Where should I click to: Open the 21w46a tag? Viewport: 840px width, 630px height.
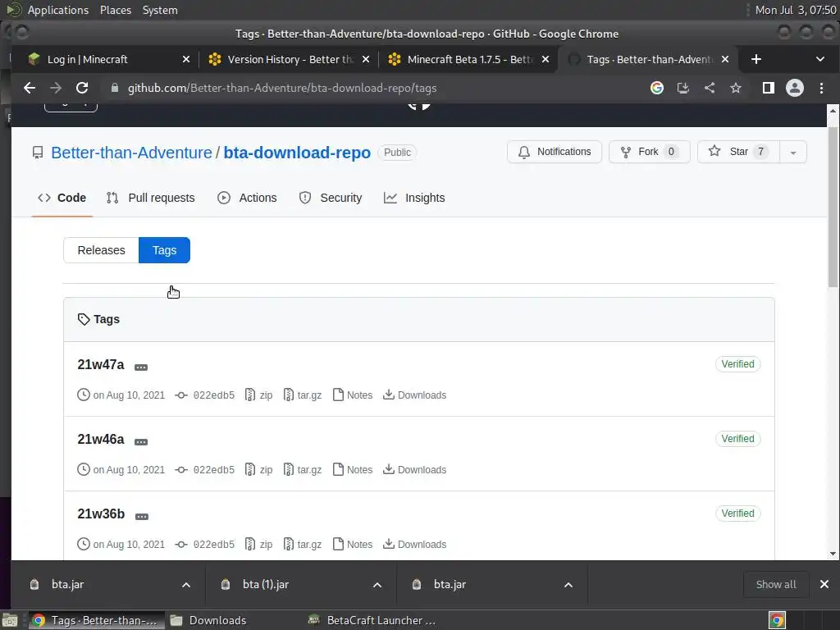point(101,440)
